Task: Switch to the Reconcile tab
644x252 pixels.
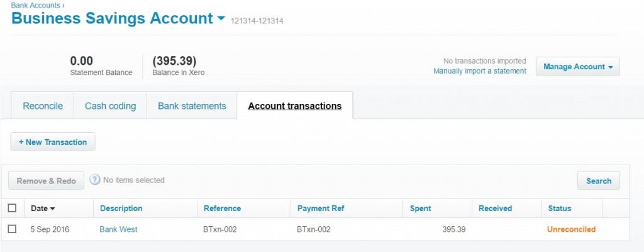Action: pos(43,106)
